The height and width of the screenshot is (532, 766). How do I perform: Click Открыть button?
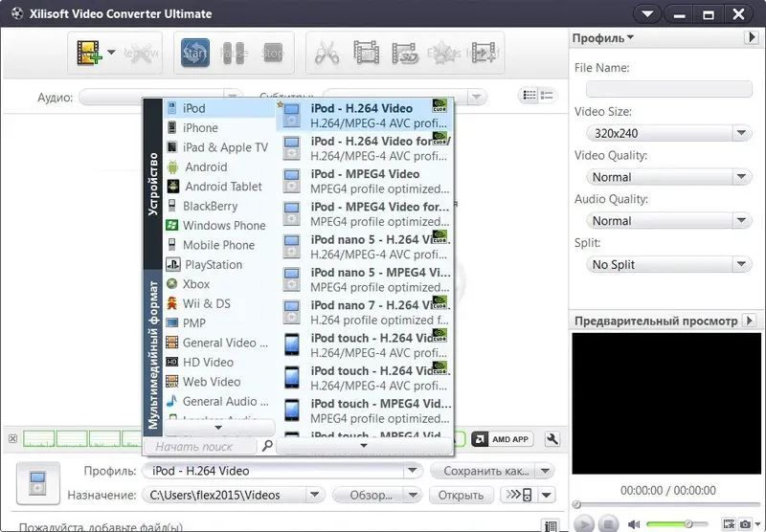pyautogui.click(x=461, y=495)
